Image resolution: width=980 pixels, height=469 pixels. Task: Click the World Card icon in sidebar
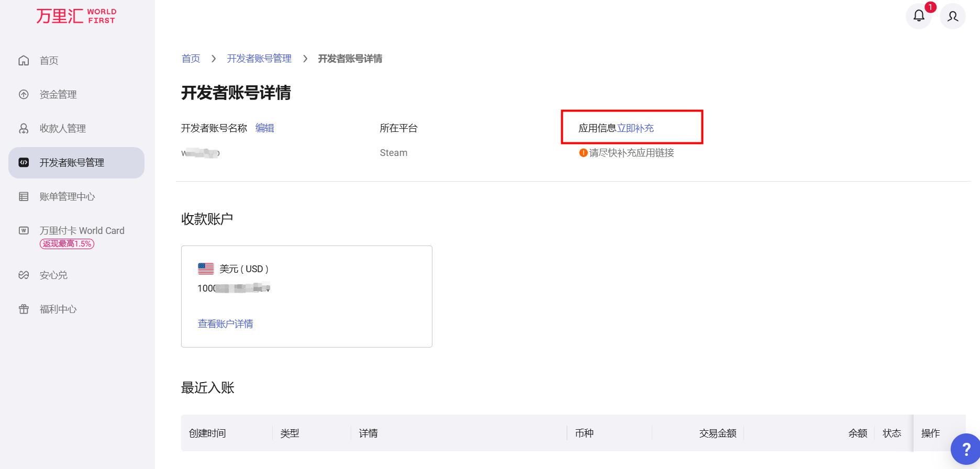pos(24,231)
